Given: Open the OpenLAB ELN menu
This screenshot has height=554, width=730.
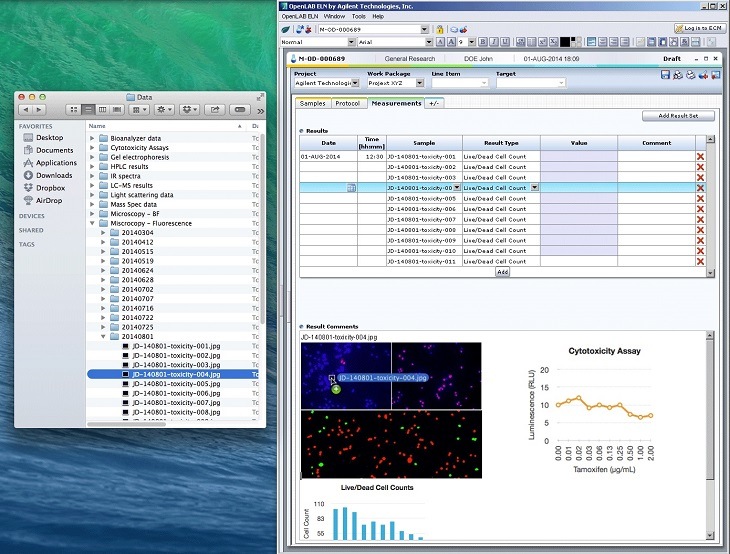Looking at the screenshot, I should tap(299, 16).
